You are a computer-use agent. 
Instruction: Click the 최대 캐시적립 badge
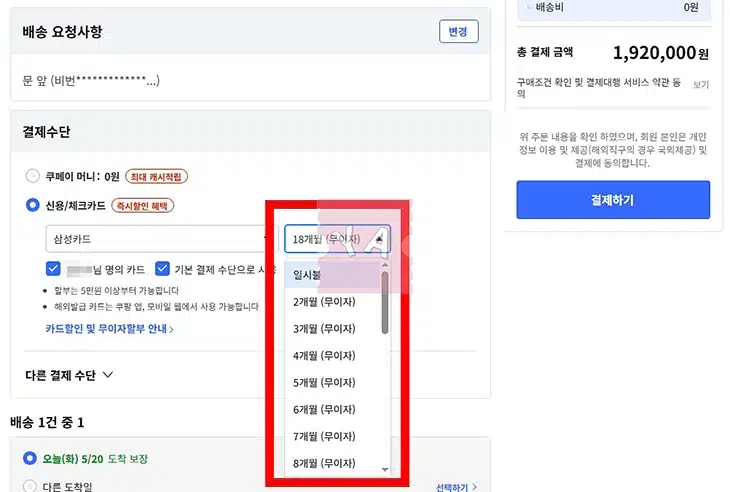(156, 176)
